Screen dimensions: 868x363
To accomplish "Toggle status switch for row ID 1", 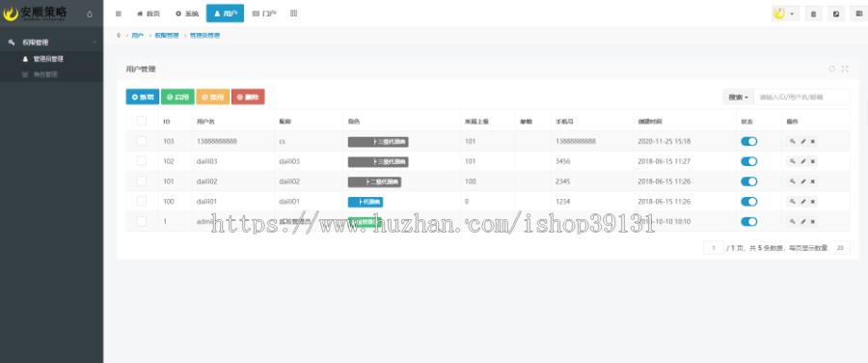I will [x=749, y=221].
